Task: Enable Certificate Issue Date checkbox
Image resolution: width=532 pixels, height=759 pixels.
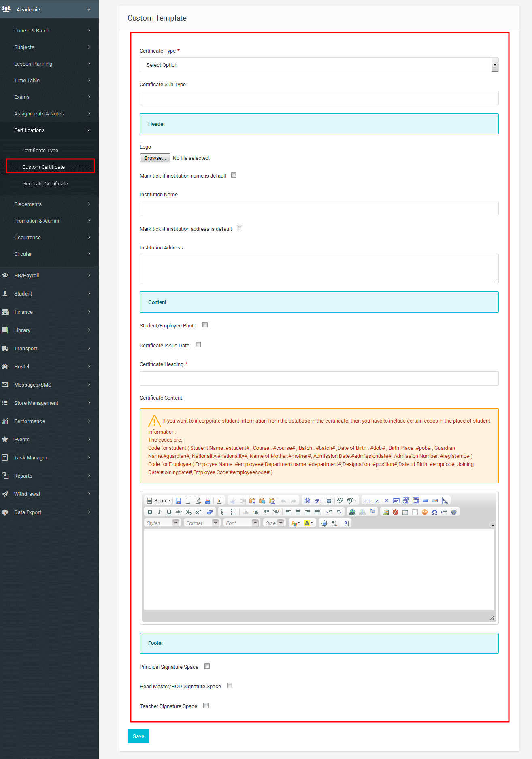Action: coord(198,344)
